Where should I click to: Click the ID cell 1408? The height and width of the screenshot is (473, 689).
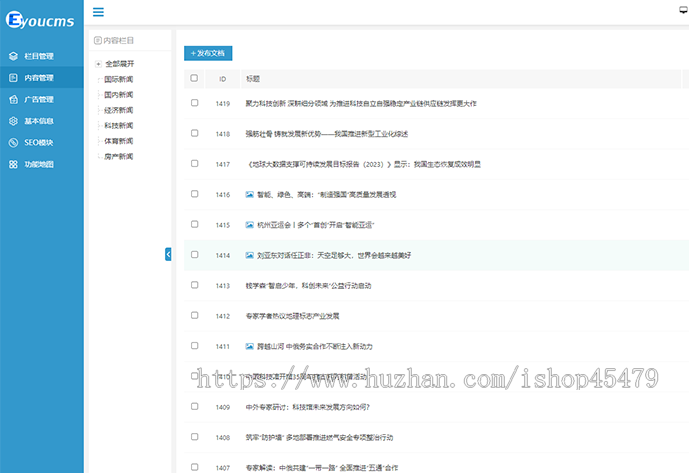click(x=223, y=437)
